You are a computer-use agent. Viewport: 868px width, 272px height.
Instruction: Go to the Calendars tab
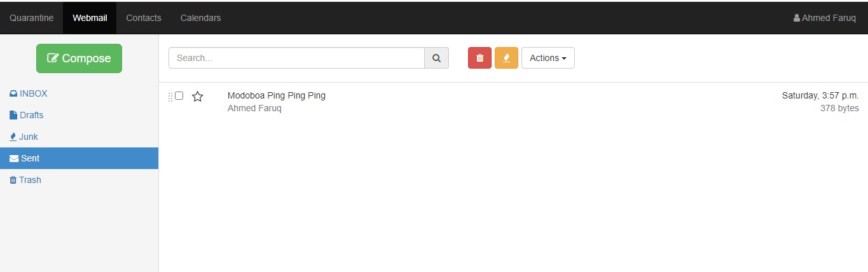pyautogui.click(x=200, y=18)
